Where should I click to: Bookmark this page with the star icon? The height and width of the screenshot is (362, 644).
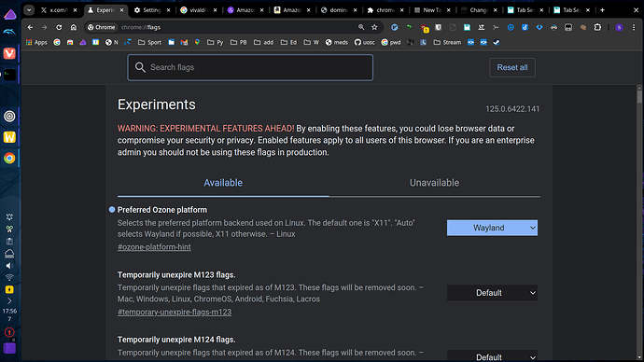click(374, 27)
